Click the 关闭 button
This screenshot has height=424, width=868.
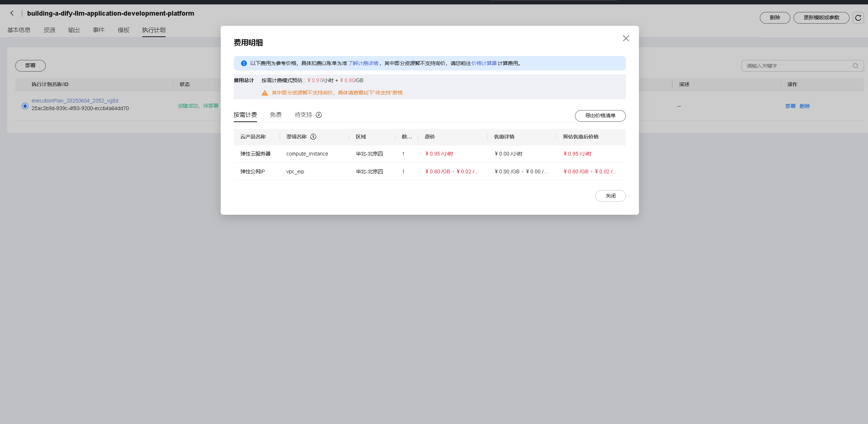click(x=610, y=196)
